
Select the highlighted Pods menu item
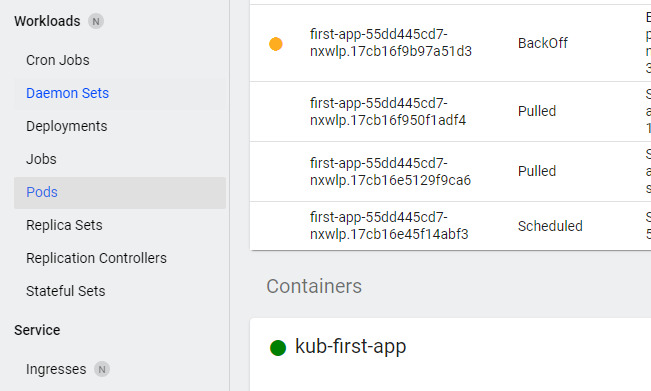click(x=120, y=193)
